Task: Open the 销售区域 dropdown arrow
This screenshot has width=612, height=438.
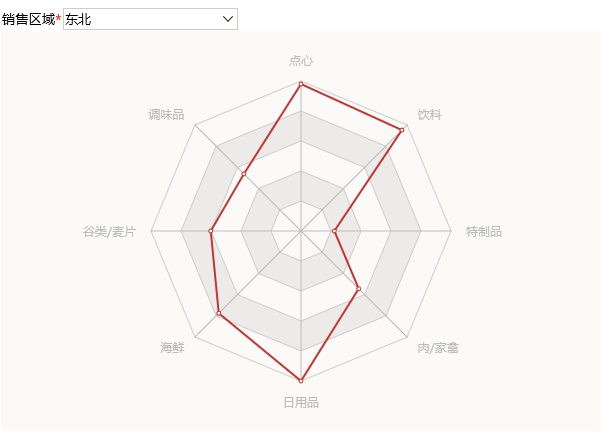Action: point(228,19)
